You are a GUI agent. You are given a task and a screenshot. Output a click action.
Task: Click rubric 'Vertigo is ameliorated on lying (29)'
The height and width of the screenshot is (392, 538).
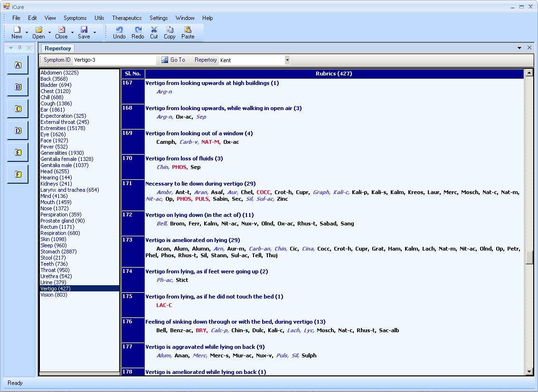(192, 240)
